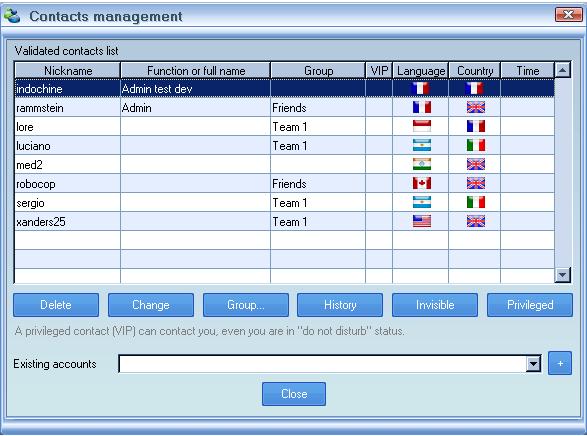
Task: Click the VIP column header
Action: pos(379,70)
